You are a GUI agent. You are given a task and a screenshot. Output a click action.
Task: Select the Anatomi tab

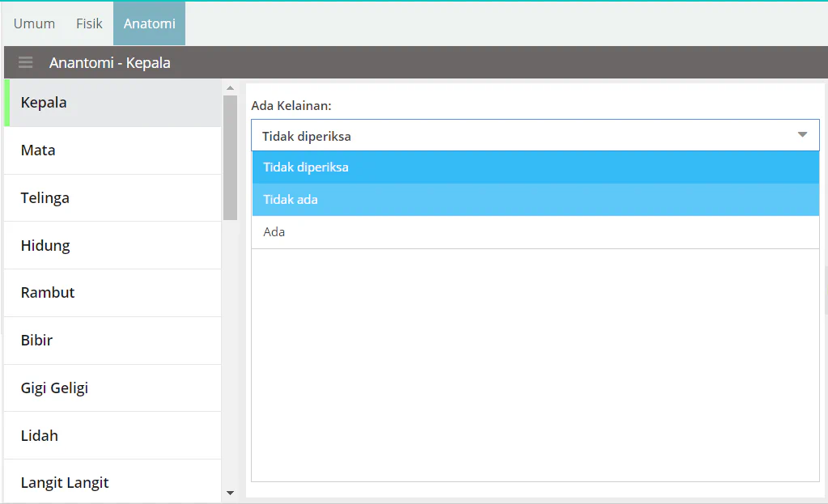point(150,23)
